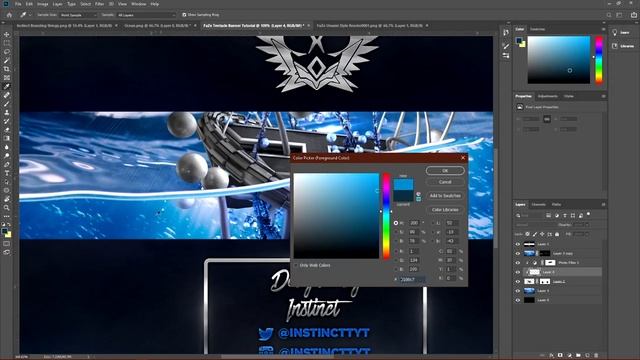Hide the Layer 2 layer with mask
Screen dimensions: 640x360
coord(518,281)
